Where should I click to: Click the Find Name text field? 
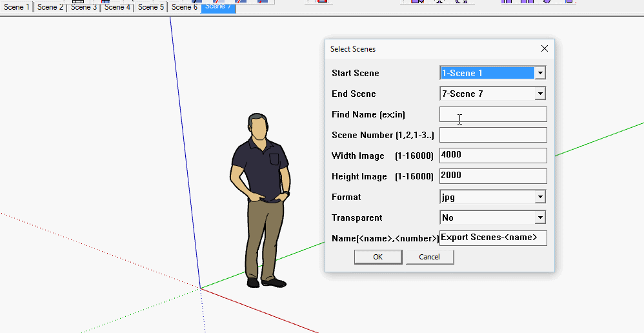click(493, 114)
